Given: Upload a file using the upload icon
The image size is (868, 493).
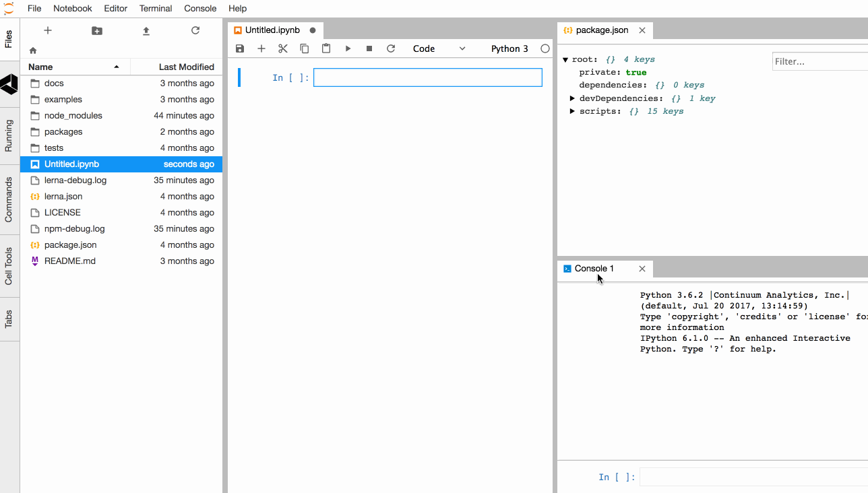Looking at the screenshot, I should pyautogui.click(x=146, y=30).
